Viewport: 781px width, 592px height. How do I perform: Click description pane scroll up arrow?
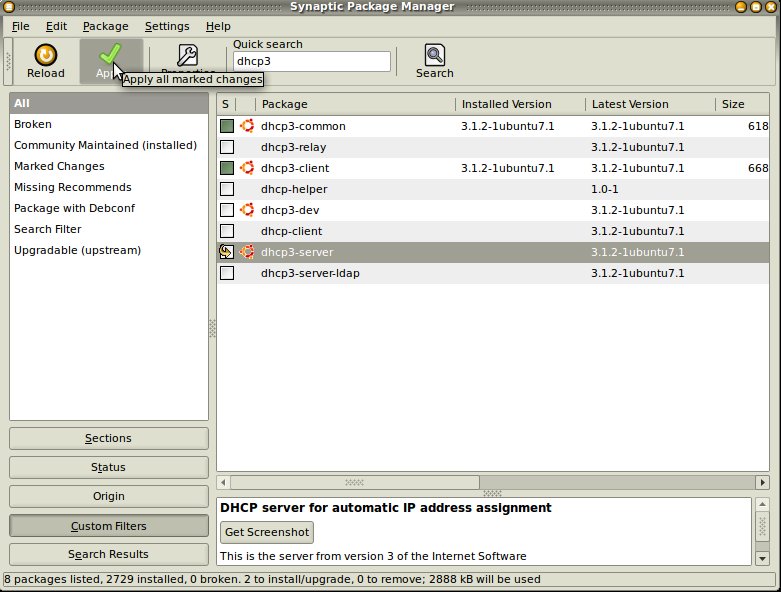point(762,504)
